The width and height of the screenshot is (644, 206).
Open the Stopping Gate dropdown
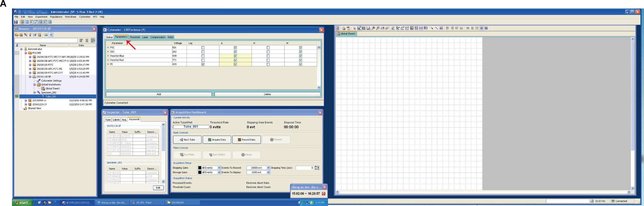[x=219, y=168]
